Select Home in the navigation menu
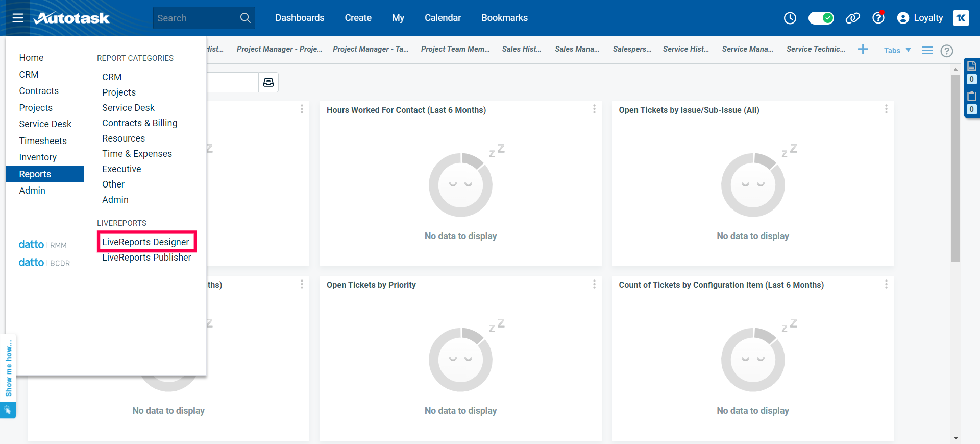Image resolution: width=980 pixels, height=444 pixels. click(31, 58)
